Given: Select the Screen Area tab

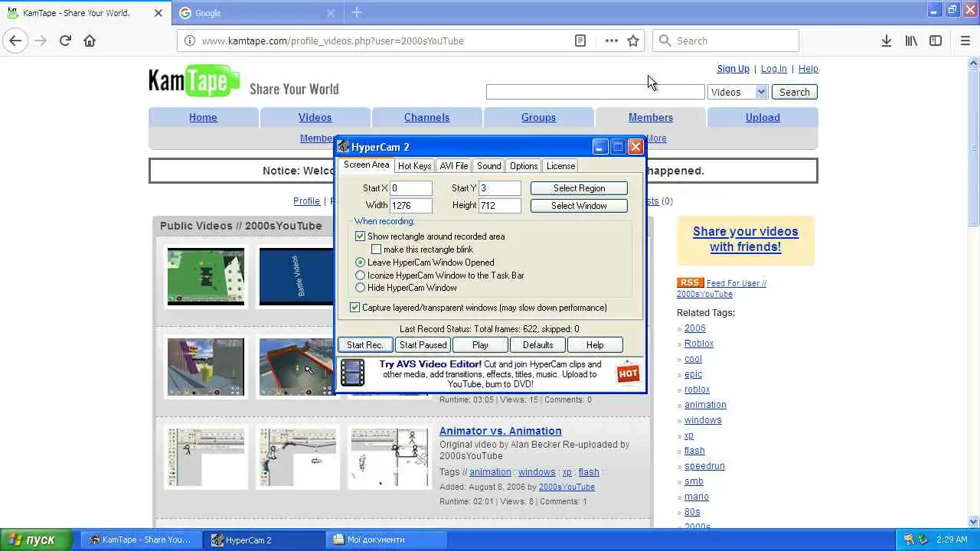Looking at the screenshot, I should [366, 165].
